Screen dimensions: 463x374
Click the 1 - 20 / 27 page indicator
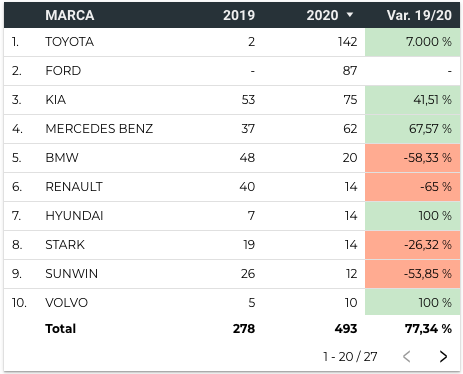[350, 357]
